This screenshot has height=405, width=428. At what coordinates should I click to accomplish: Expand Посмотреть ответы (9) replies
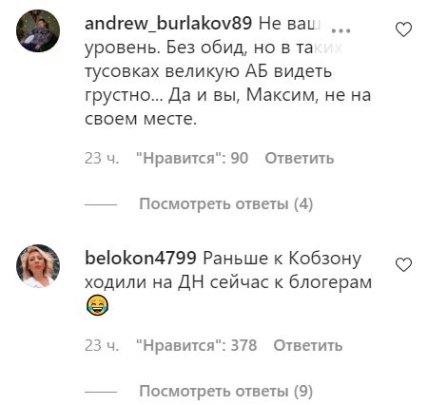point(226,391)
